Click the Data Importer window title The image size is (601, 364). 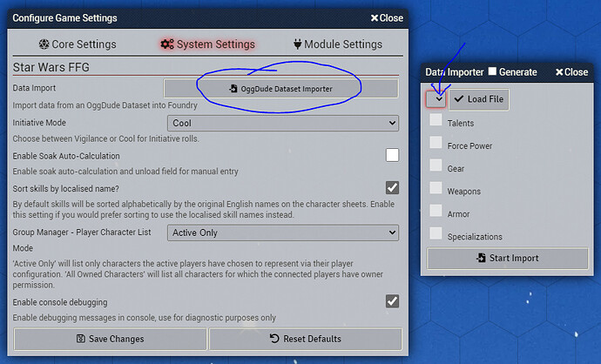(x=455, y=72)
